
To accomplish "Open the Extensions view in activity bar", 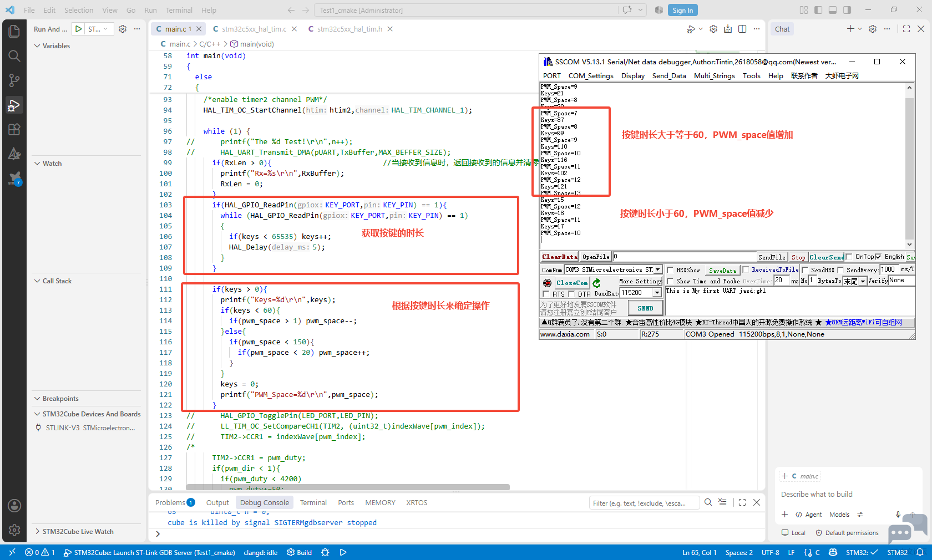I will [x=14, y=129].
